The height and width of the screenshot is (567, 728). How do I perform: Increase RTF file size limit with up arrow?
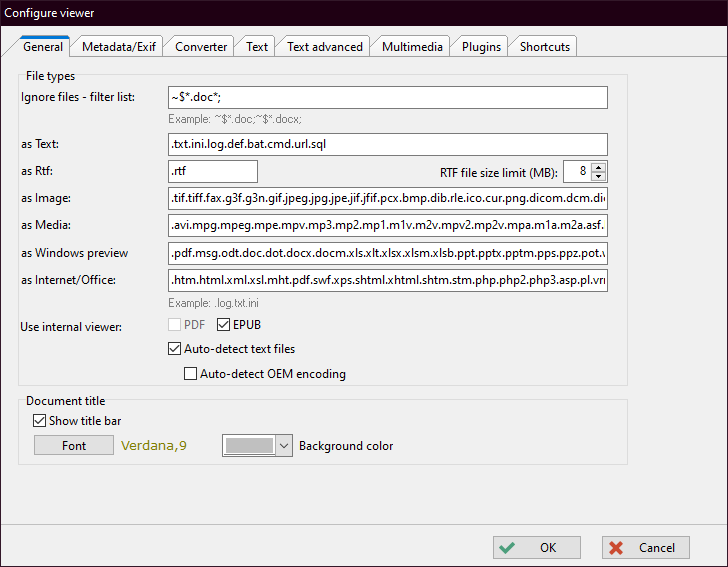[x=599, y=166]
